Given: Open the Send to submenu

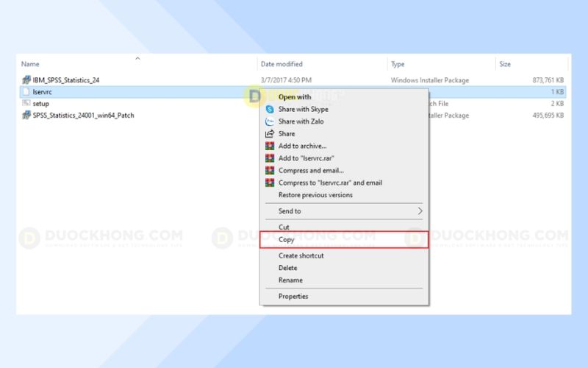Looking at the screenshot, I should (290, 211).
